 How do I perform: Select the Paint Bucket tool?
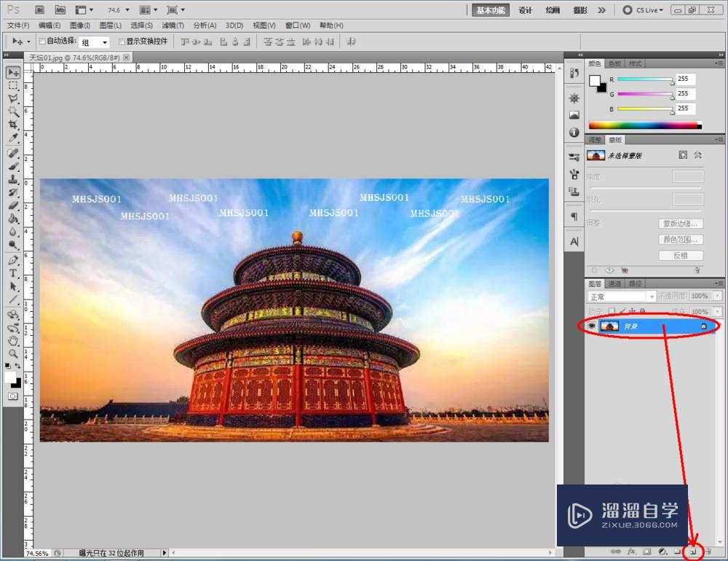click(13, 218)
